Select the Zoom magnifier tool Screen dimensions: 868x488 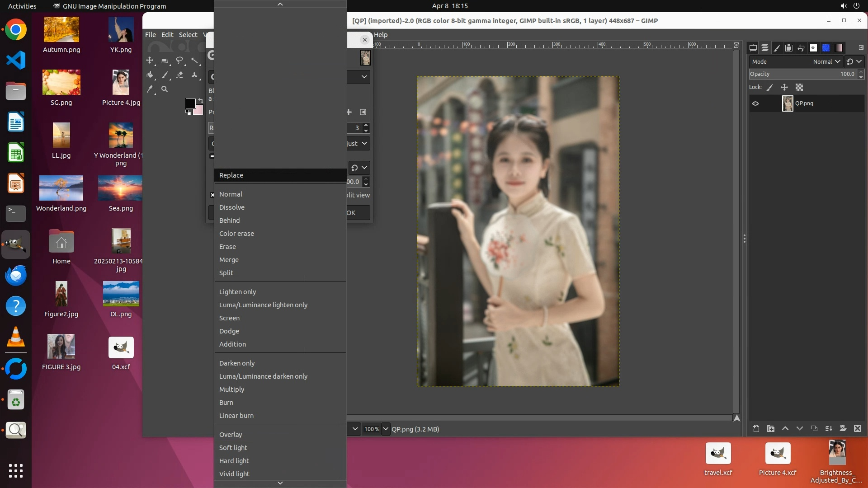point(165,89)
